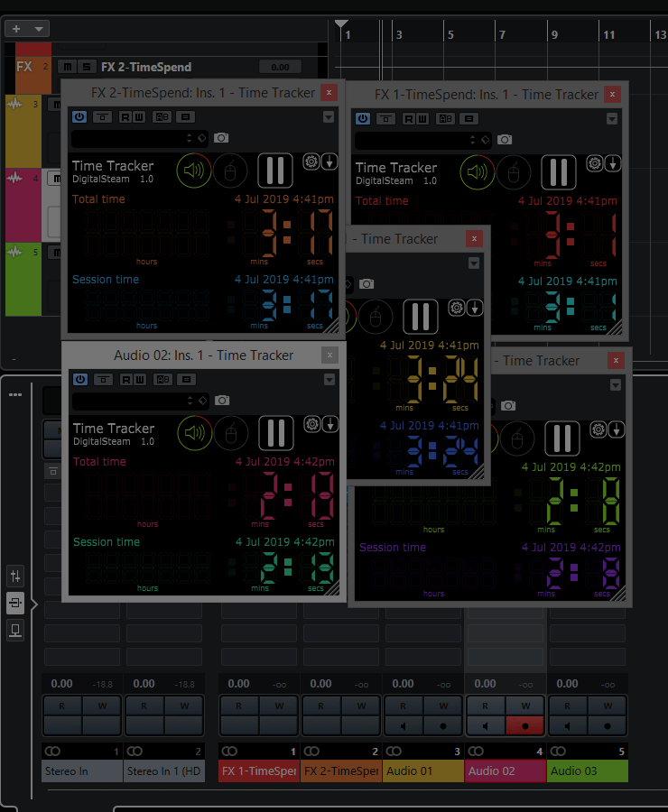Toggle power in FX 1-TimeSpend plugin window
The width and height of the screenshot is (668, 812).
pos(363,118)
